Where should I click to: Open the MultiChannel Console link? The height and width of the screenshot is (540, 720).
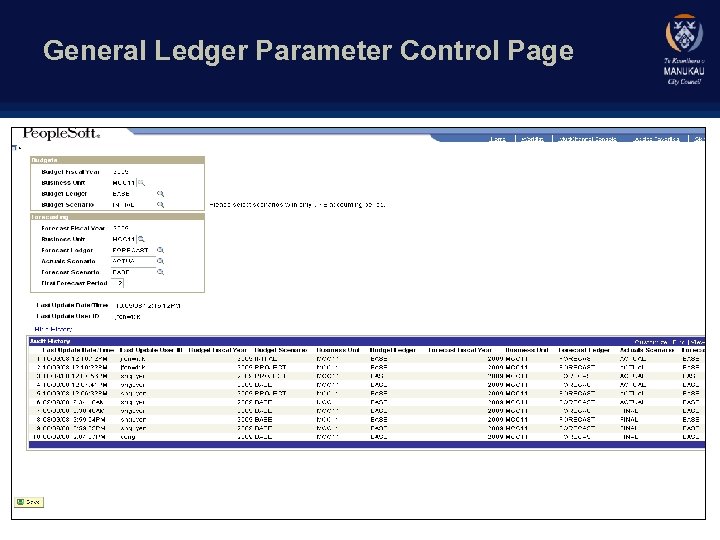[x=587, y=139]
